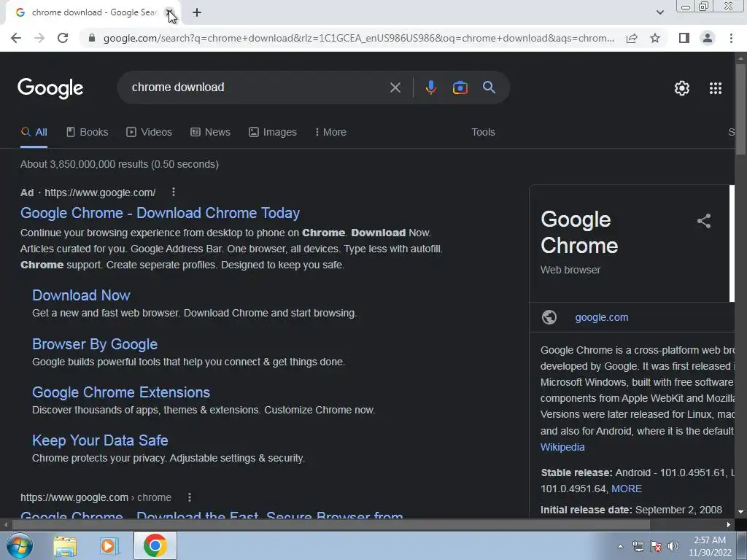747x560 pixels.
Task: Switch to Books results tab
Action: (x=88, y=133)
